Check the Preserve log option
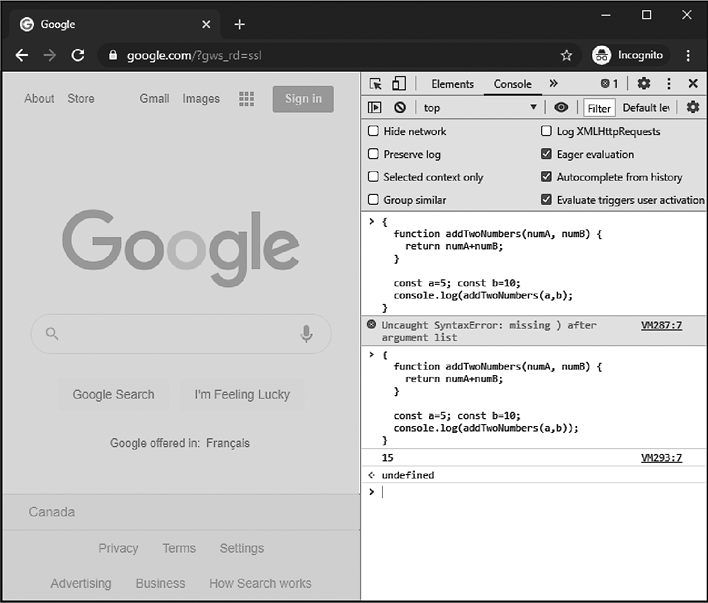708x603 pixels. pyautogui.click(x=374, y=154)
